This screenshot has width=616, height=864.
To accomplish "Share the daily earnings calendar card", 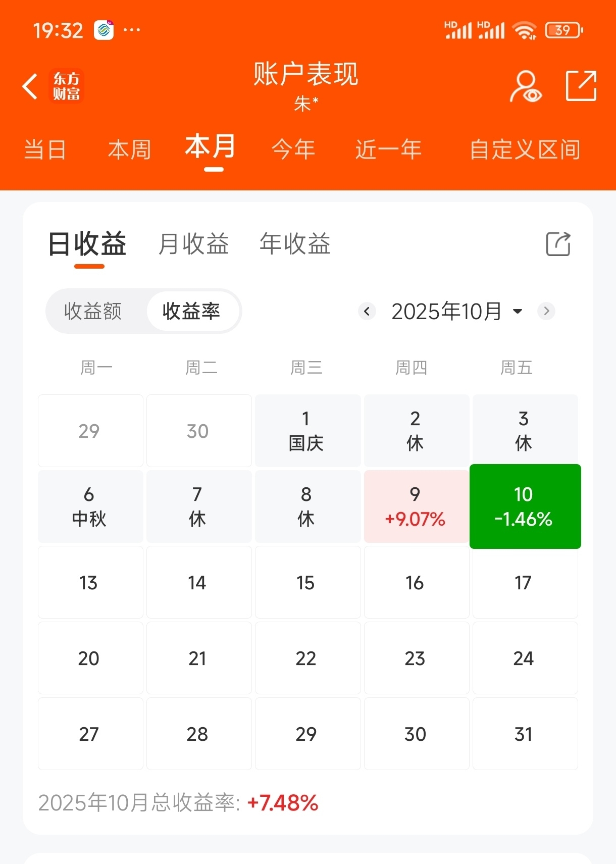I will pyautogui.click(x=558, y=244).
